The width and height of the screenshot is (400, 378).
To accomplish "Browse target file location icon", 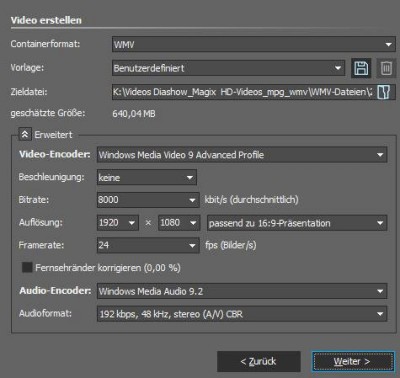I will point(384,92).
